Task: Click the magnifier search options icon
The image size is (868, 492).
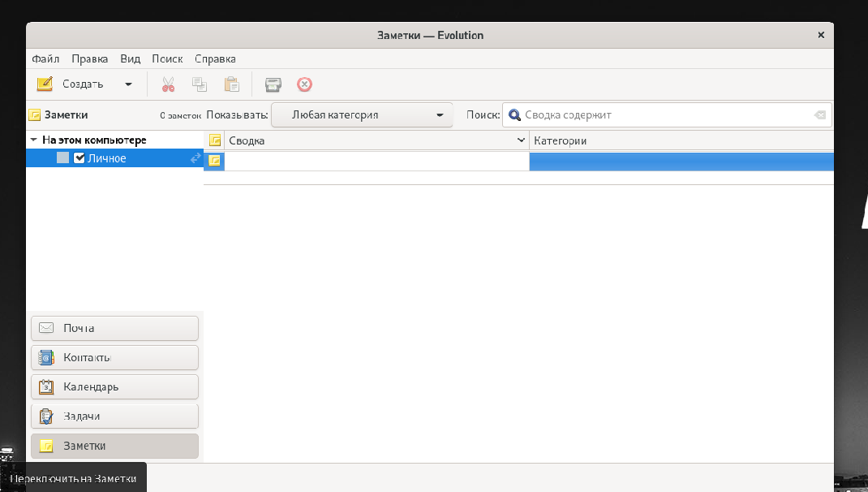Action: [x=514, y=115]
